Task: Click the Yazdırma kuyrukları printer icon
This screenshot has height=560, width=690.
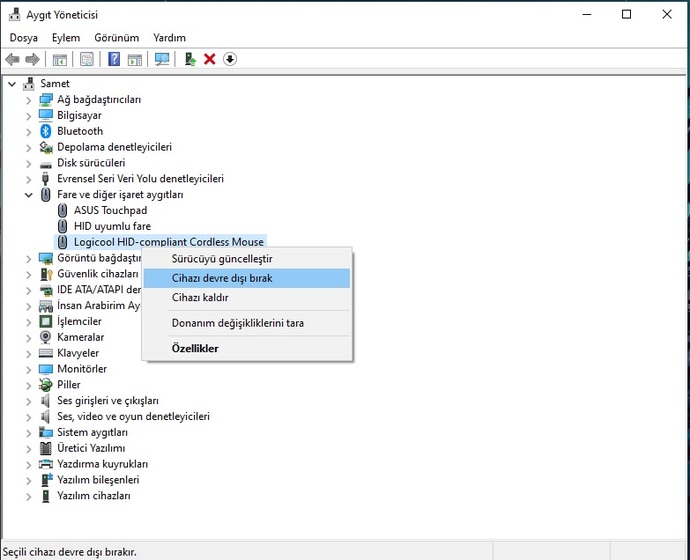Action: [x=46, y=464]
